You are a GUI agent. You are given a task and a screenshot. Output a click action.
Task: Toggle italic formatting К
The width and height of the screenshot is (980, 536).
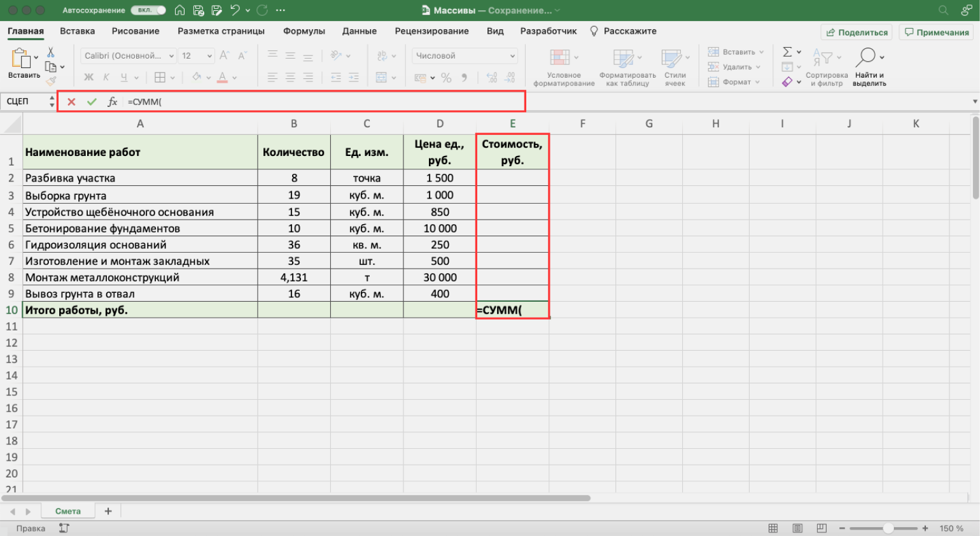pyautogui.click(x=106, y=78)
